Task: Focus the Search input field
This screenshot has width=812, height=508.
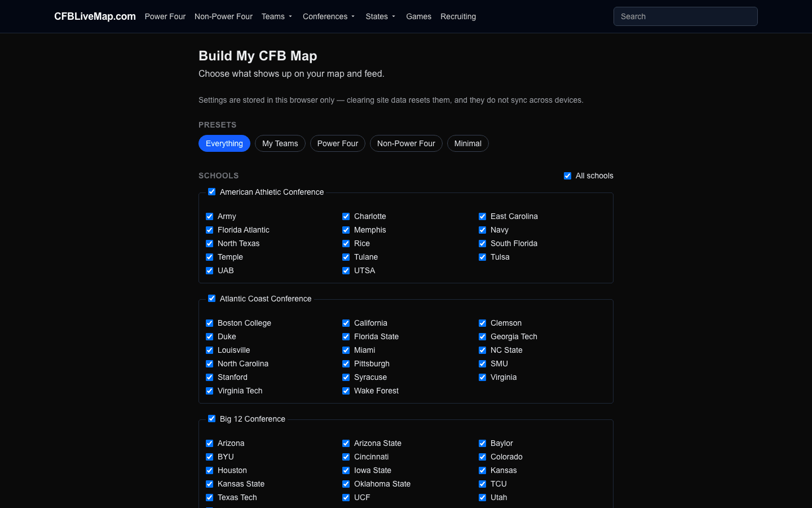Action: point(685,16)
